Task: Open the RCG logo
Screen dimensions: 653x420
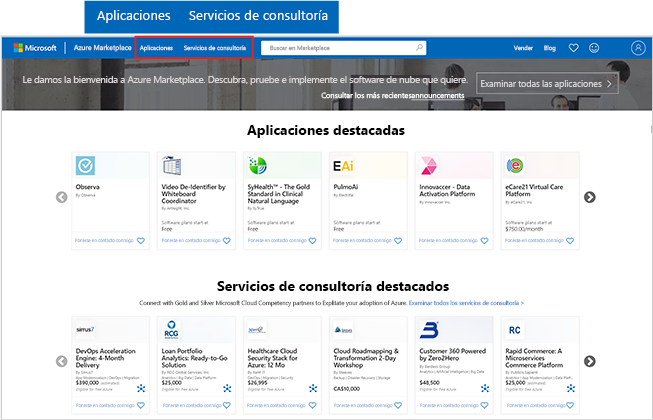Action: pyautogui.click(x=171, y=329)
